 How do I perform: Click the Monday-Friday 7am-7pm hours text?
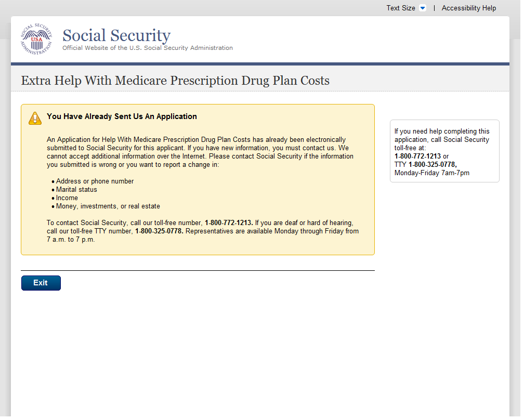[x=431, y=173]
